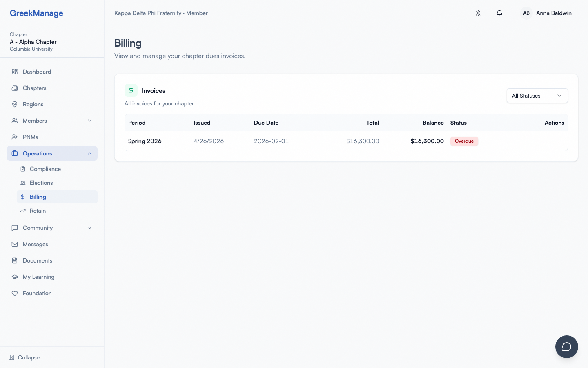588x368 pixels.
Task: Switch to the Elections page
Action: pyautogui.click(x=41, y=183)
